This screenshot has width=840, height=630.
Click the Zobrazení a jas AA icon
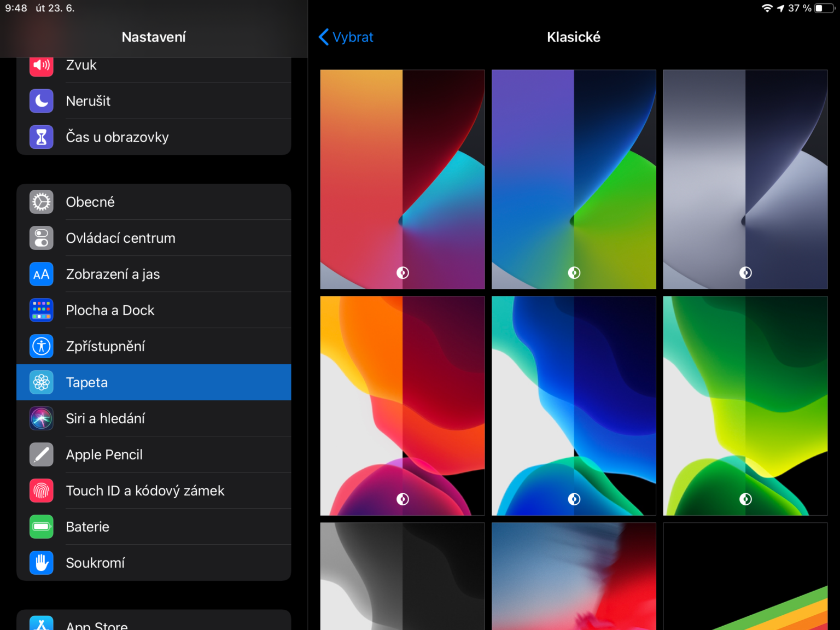41,274
